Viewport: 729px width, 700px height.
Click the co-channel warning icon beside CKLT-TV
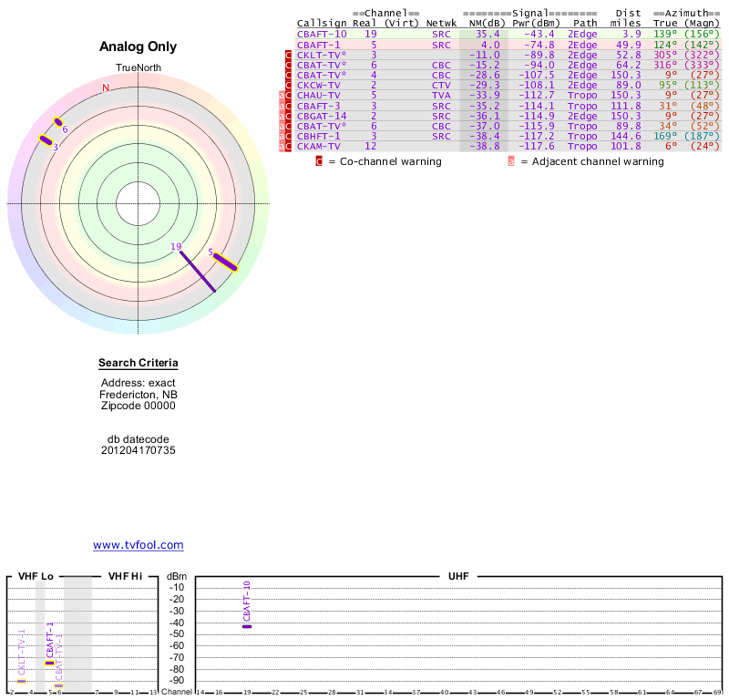pyautogui.click(x=289, y=56)
